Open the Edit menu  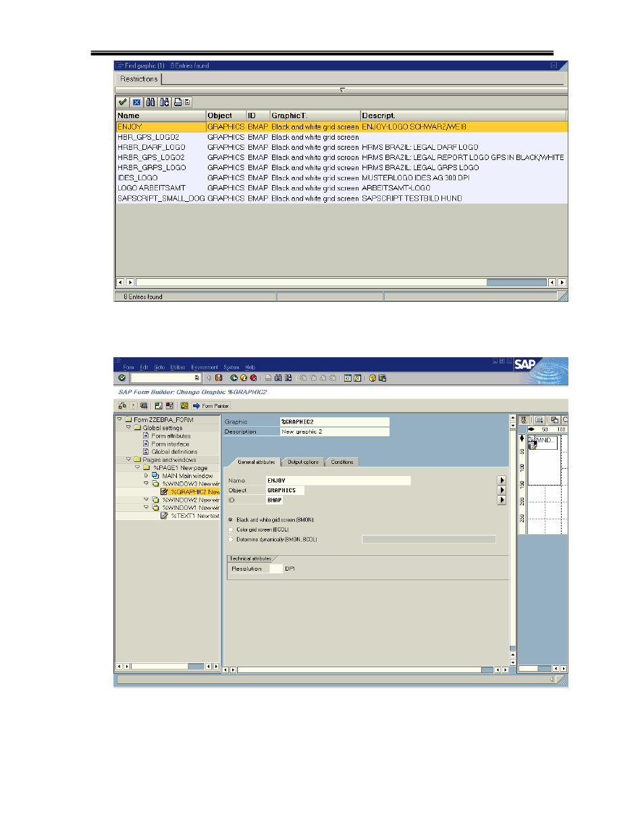point(144,367)
